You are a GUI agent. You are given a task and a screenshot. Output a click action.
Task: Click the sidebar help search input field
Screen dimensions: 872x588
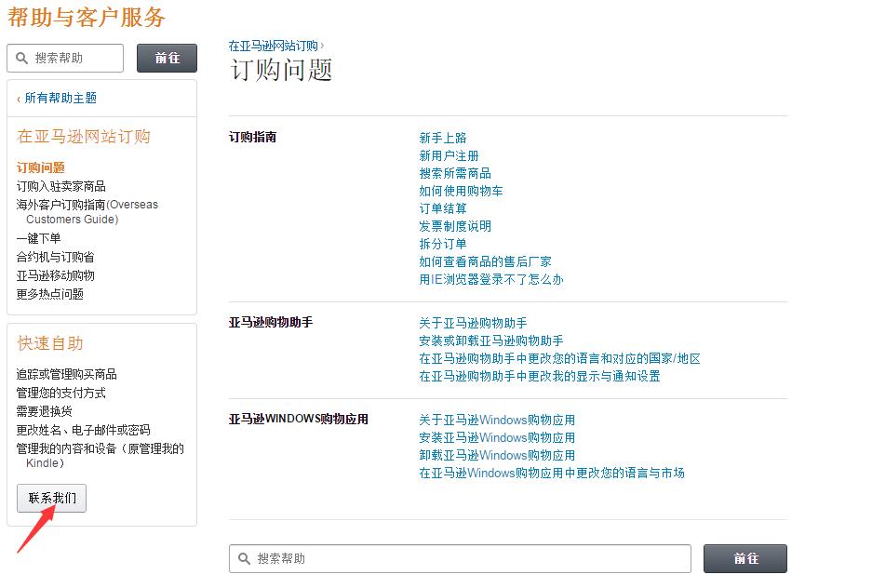65,58
